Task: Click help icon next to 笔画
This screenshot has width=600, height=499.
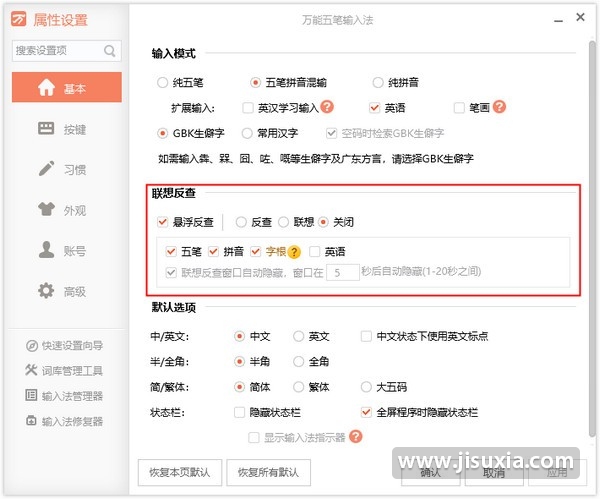Action: point(499,107)
